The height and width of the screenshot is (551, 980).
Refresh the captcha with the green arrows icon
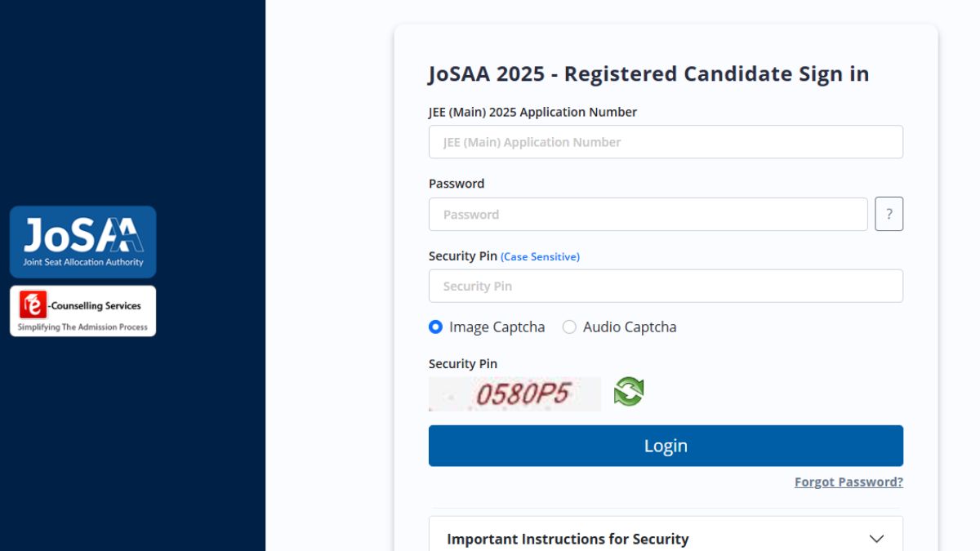[629, 392]
